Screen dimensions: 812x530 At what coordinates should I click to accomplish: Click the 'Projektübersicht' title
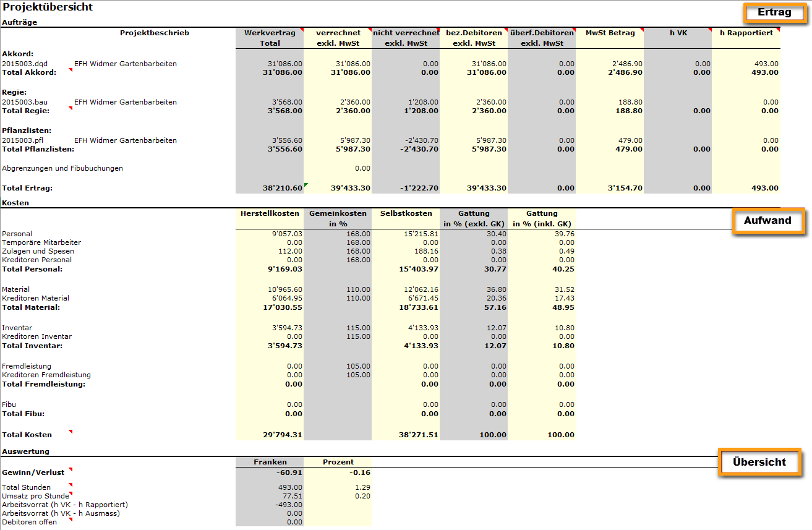(48, 7)
